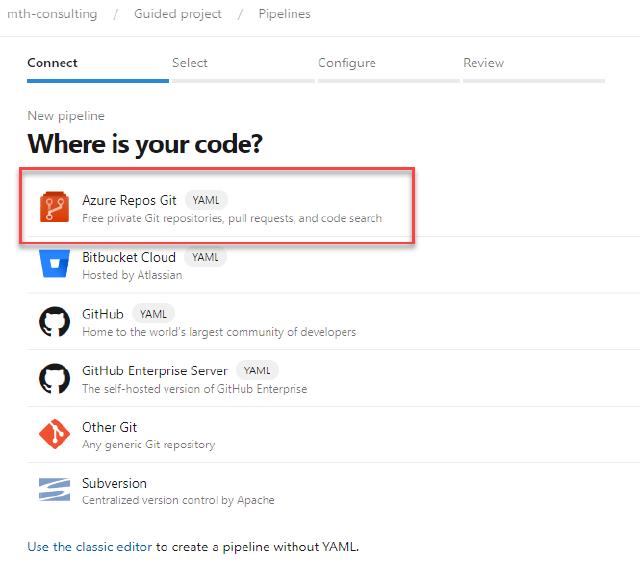Open the 'Use the classic editor' link
The width and height of the screenshot is (640, 586).
pos(90,547)
